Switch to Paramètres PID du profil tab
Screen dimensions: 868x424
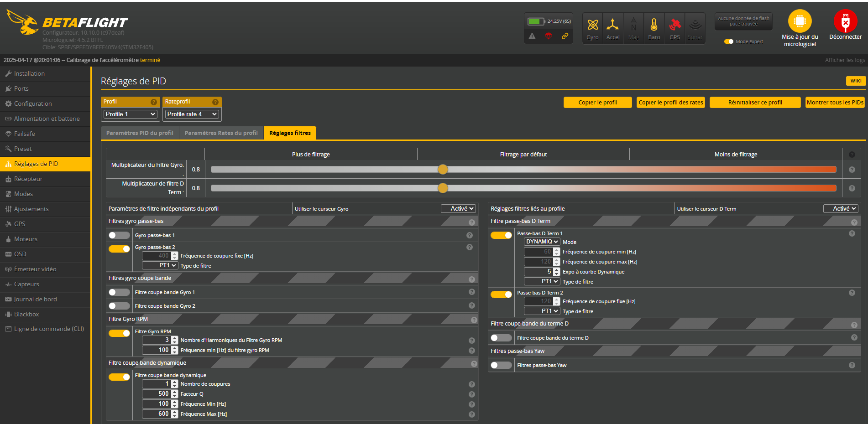pyautogui.click(x=140, y=133)
